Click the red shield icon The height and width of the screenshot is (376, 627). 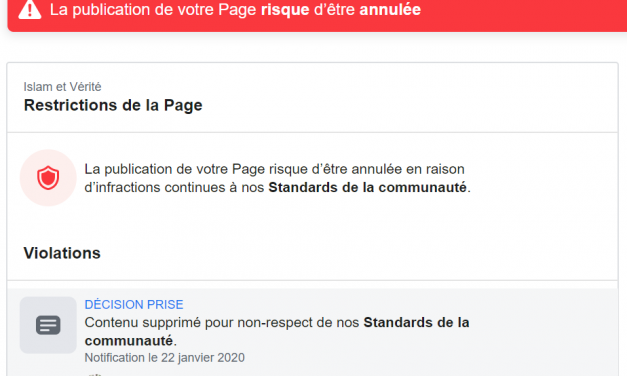click(48, 178)
